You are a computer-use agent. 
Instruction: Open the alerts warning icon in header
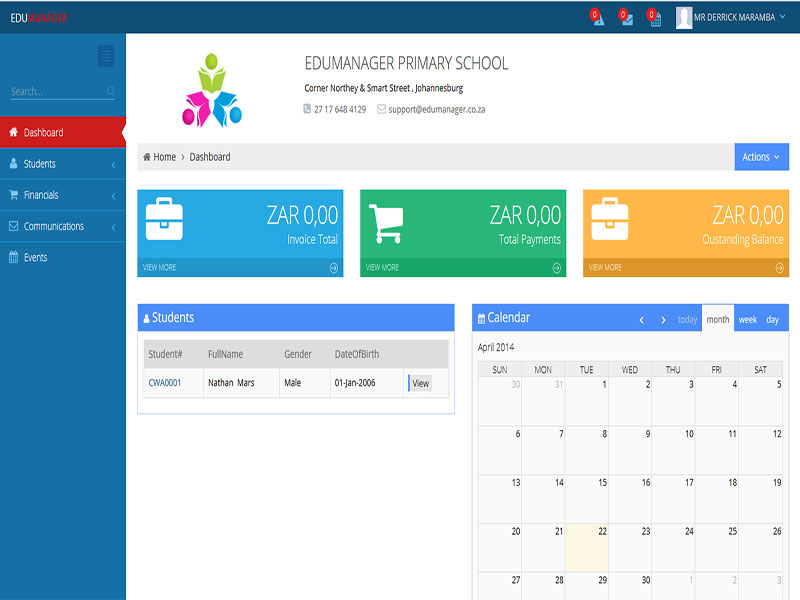coord(598,18)
